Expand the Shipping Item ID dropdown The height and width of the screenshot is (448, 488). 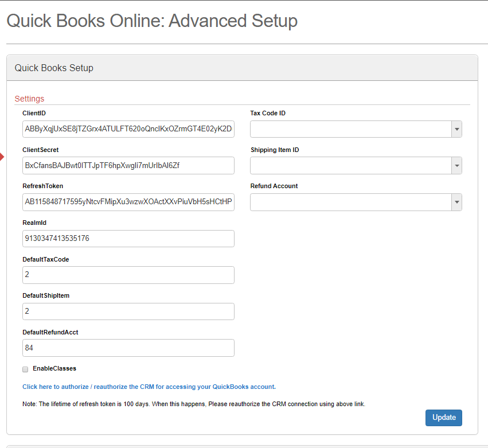click(356, 166)
